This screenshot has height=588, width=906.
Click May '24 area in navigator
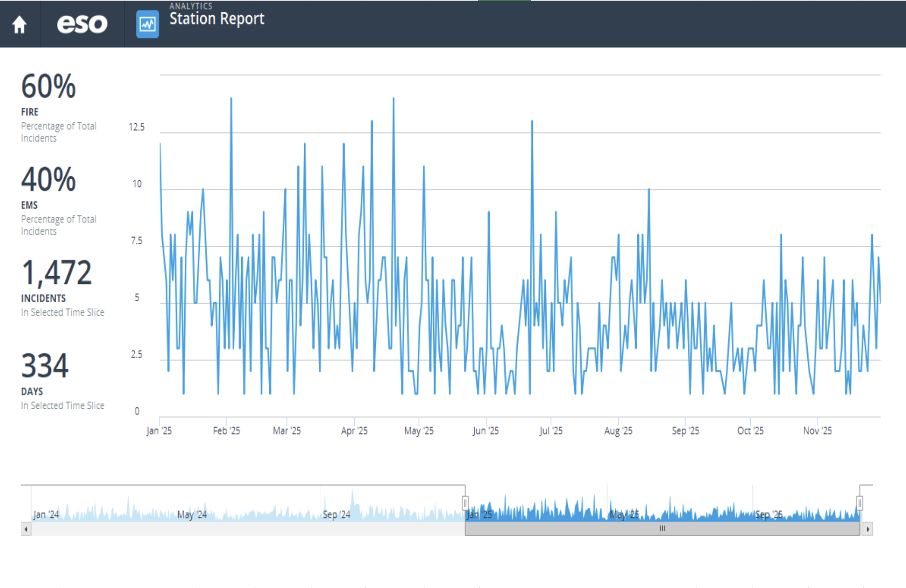tap(192, 514)
